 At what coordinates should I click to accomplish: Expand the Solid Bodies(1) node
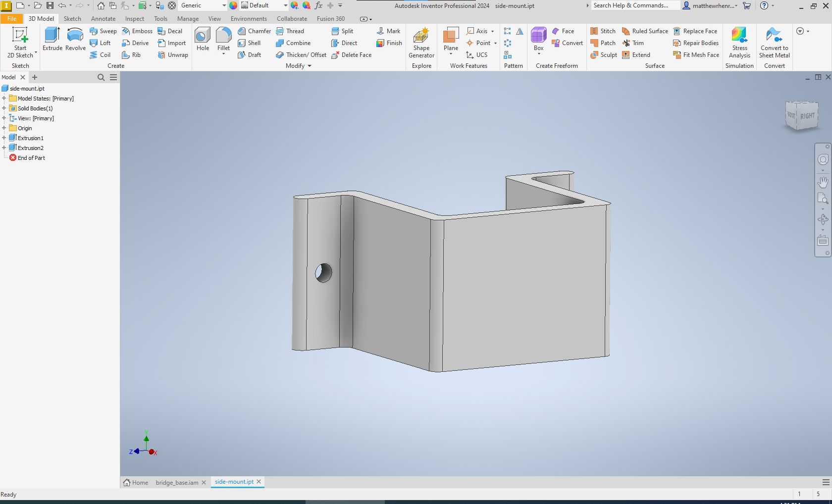(4, 108)
